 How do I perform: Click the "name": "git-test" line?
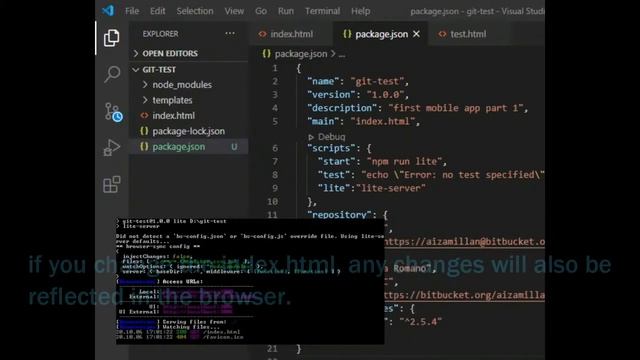(358, 81)
